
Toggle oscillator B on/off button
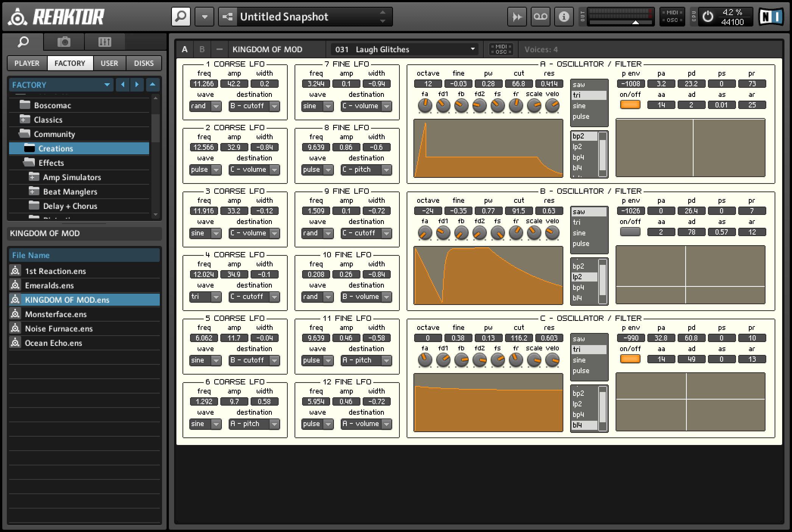coord(630,232)
